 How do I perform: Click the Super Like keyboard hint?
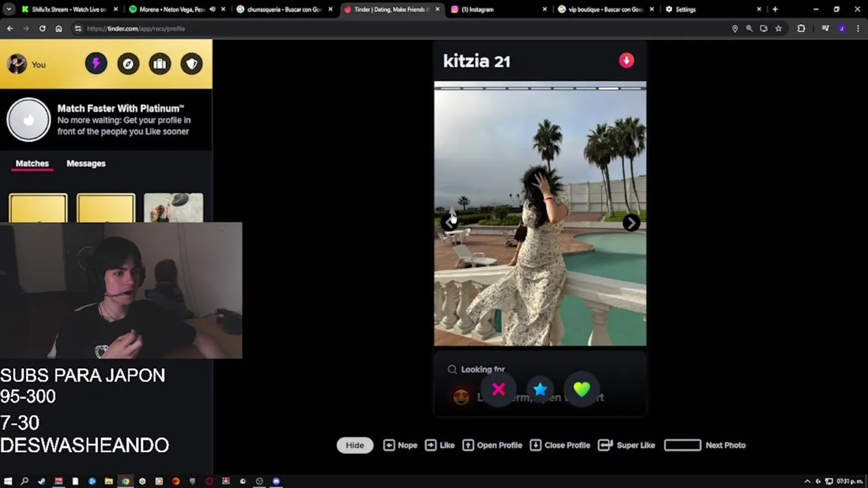[x=627, y=445]
